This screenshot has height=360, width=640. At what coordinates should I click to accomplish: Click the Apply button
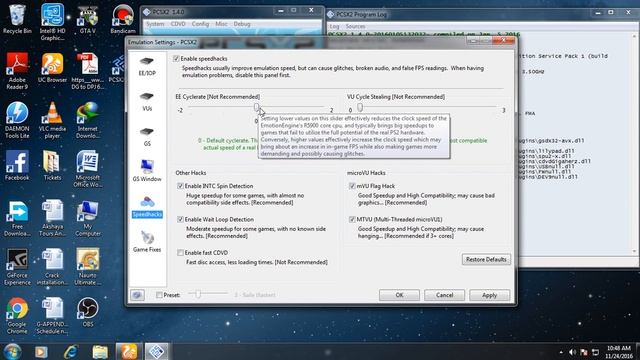(489, 295)
